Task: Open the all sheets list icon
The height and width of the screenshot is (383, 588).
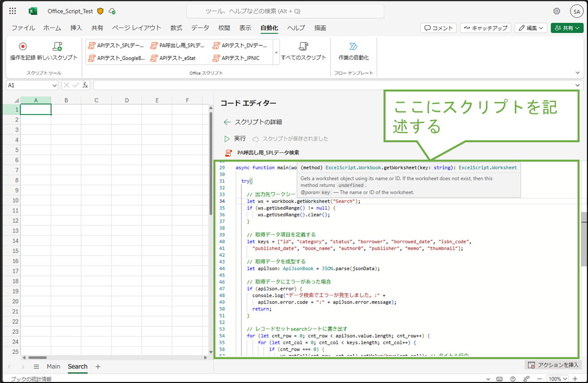Action: 36,367
